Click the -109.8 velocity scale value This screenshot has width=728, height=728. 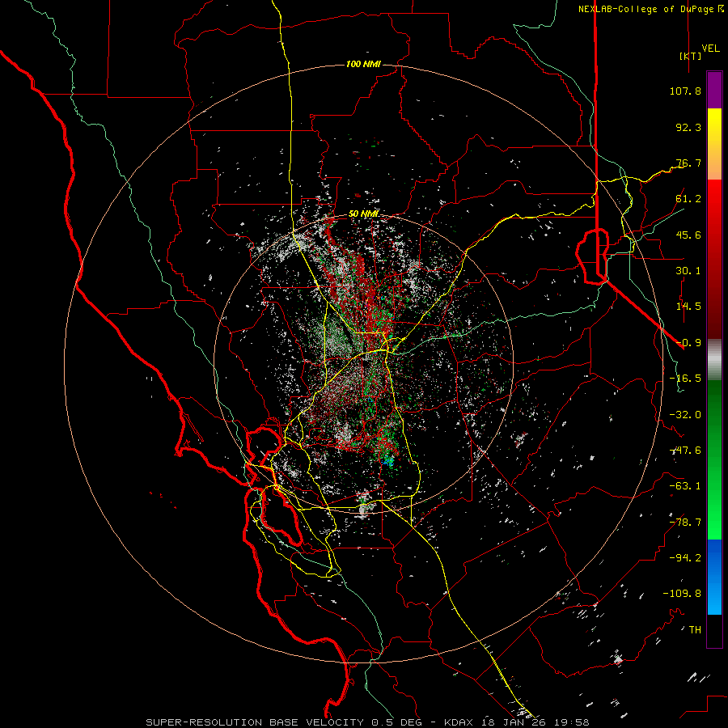pyautogui.click(x=682, y=594)
